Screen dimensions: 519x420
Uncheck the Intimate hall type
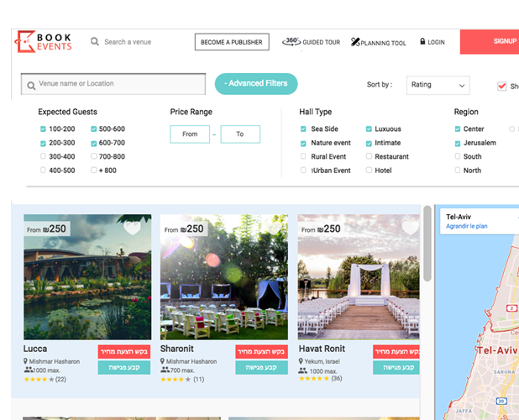(369, 144)
